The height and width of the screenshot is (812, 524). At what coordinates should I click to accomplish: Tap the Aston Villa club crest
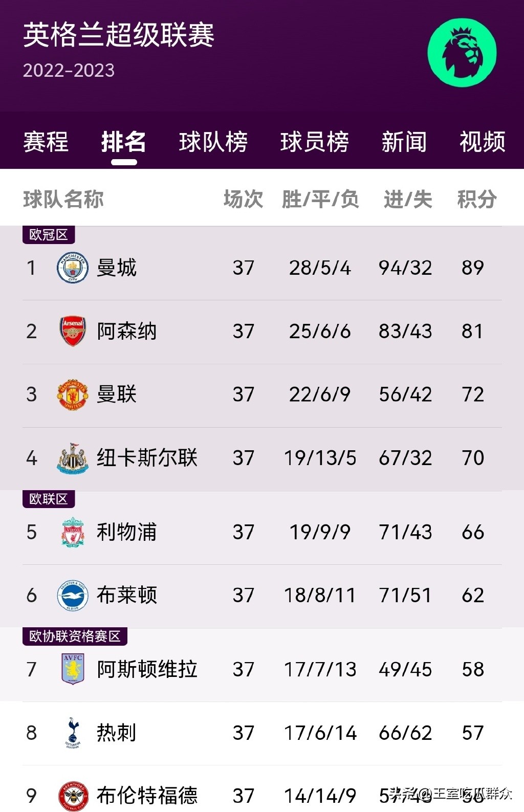[x=73, y=669]
